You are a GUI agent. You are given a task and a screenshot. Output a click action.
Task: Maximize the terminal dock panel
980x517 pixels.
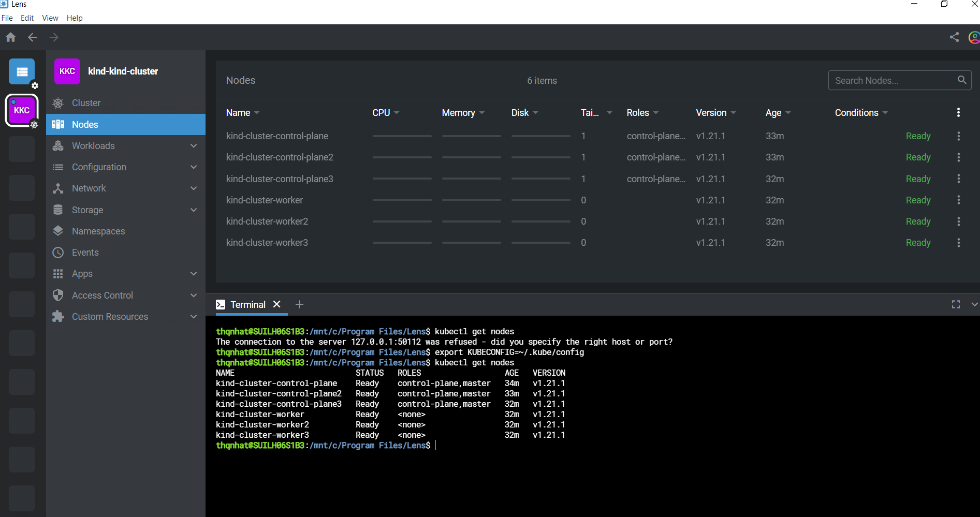[x=956, y=304]
